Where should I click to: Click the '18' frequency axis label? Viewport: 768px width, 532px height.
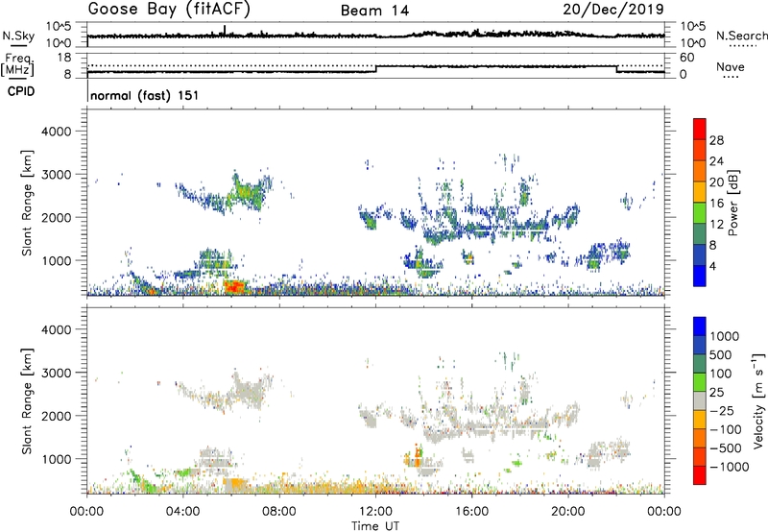64,58
